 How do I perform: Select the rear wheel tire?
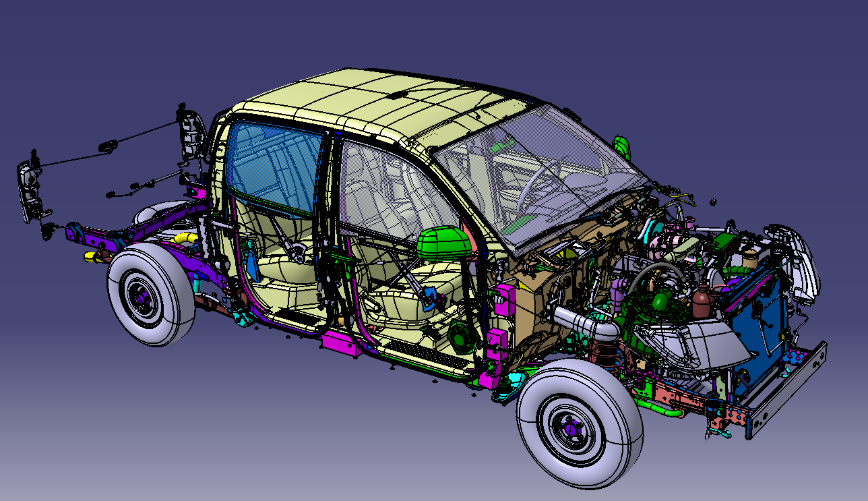(150, 295)
